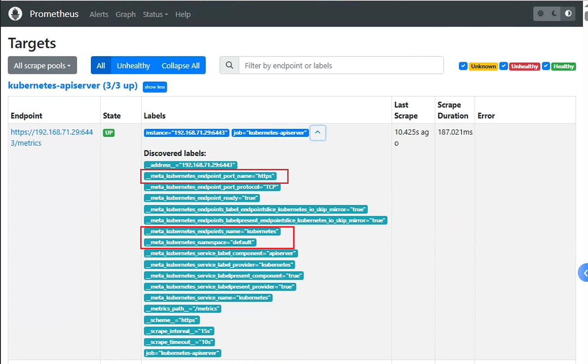Switch to dark theme moon icon

pyautogui.click(x=554, y=14)
